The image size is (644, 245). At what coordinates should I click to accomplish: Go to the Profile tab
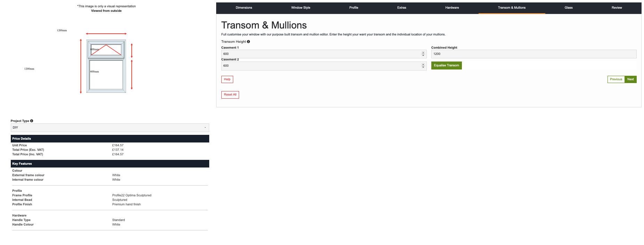tap(353, 8)
